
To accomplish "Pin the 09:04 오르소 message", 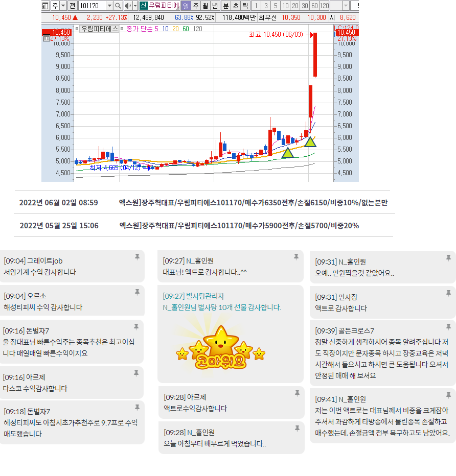I will (x=138, y=292).
